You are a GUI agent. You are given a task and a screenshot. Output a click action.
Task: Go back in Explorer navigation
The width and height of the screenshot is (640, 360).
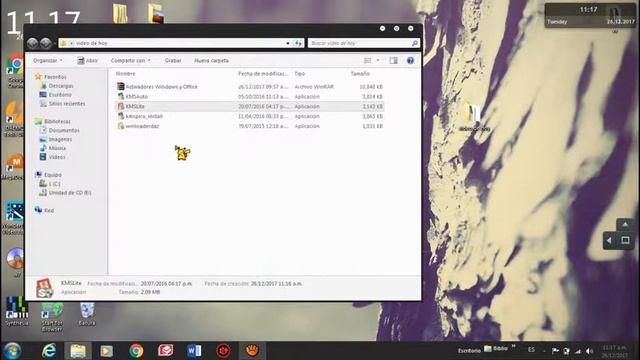[x=33, y=43]
